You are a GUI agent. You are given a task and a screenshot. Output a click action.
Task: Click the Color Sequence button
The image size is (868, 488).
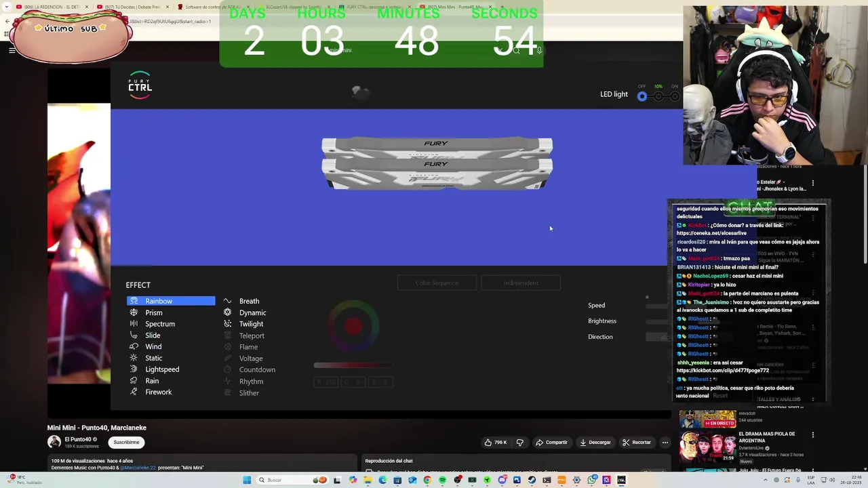(437, 283)
